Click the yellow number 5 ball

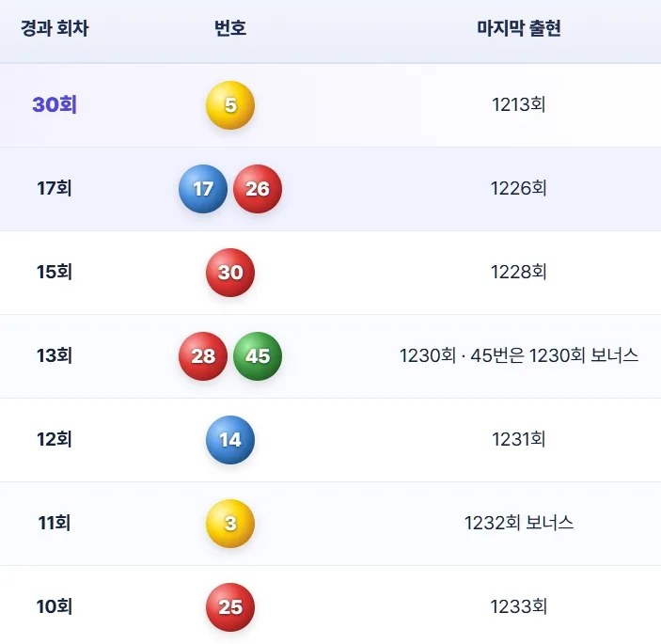click(230, 105)
